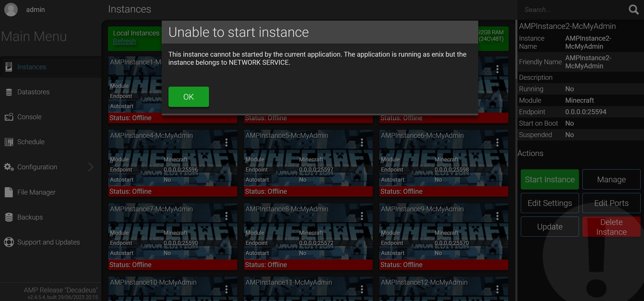Select the AMPInstance11-McMyAdmin card
This screenshot has width=644, height=301.
pos(308,289)
